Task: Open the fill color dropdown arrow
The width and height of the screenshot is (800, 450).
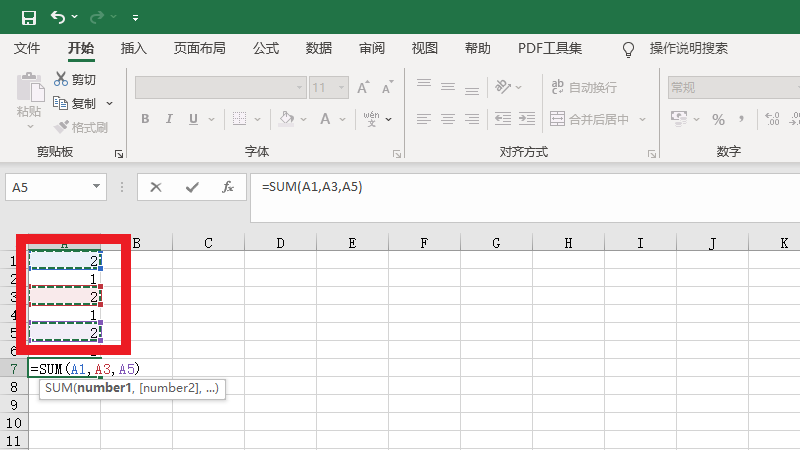Action: pos(303,119)
